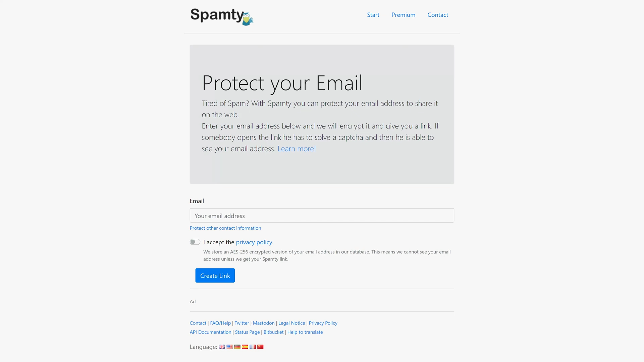Click the Create Link button
This screenshot has height=362, width=644.
[x=215, y=276]
